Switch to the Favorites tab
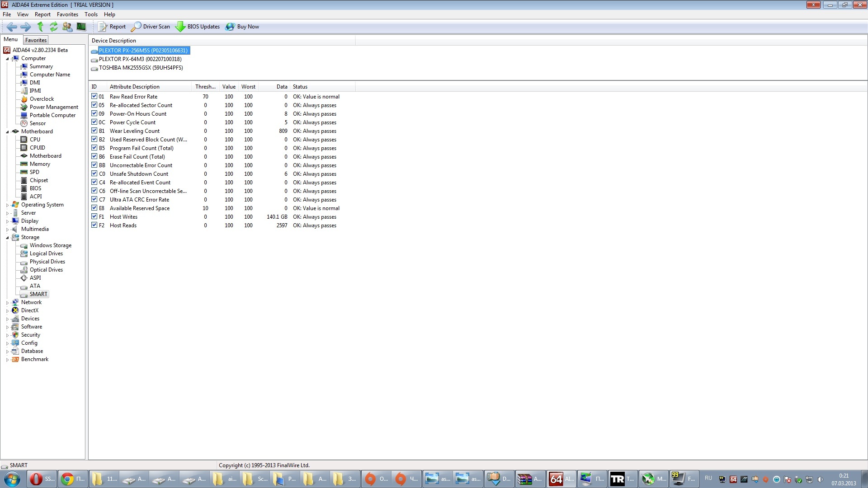 point(36,40)
